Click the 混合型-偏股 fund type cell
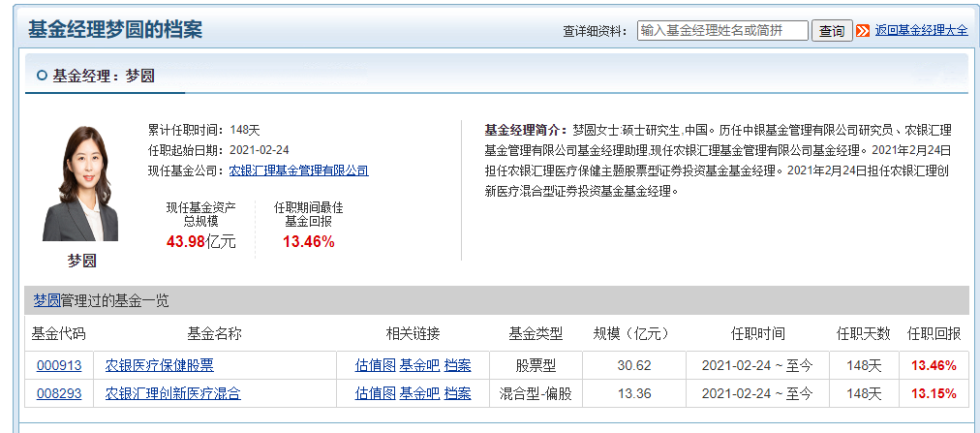Image resolution: width=980 pixels, height=433 pixels. (x=536, y=393)
